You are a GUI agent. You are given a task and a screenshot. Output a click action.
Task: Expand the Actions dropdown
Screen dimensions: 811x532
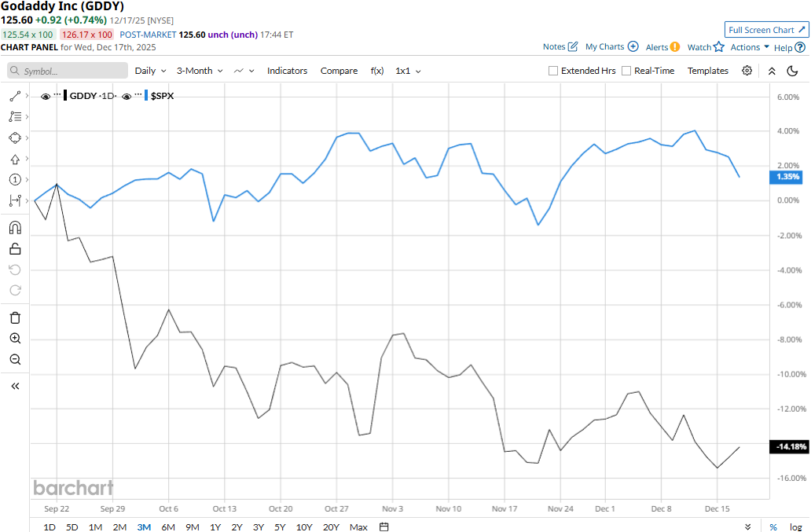coord(750,47)
